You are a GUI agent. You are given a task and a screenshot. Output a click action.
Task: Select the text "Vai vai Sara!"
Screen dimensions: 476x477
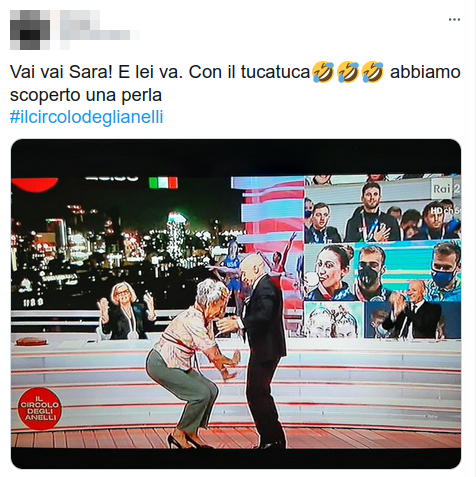[61, 72]
